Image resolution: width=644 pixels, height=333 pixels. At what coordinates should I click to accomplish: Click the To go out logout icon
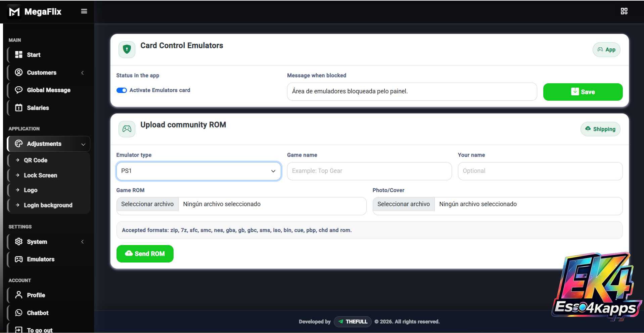[x=19, y=330]
